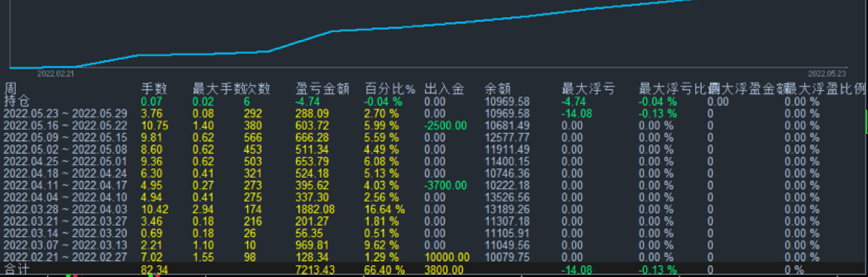The image size is (868, 277).
Task: Click the 余额 column header
Action: (497, 88)
